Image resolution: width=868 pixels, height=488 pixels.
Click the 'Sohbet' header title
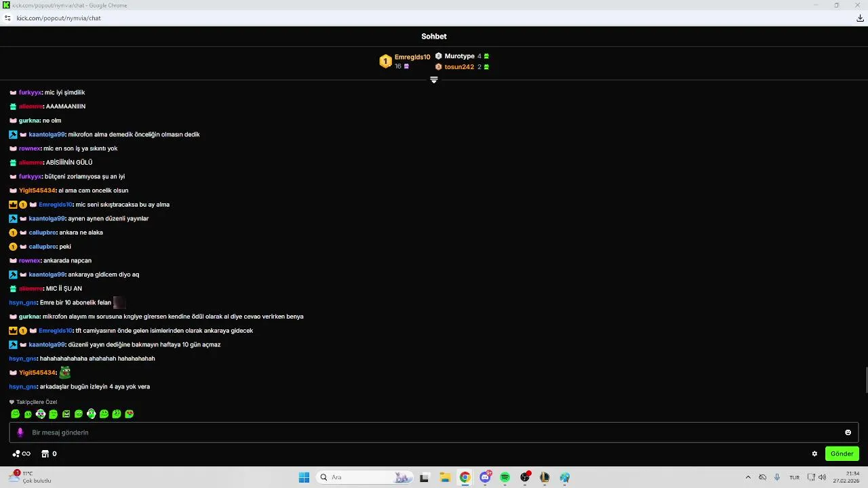point(434,37)
